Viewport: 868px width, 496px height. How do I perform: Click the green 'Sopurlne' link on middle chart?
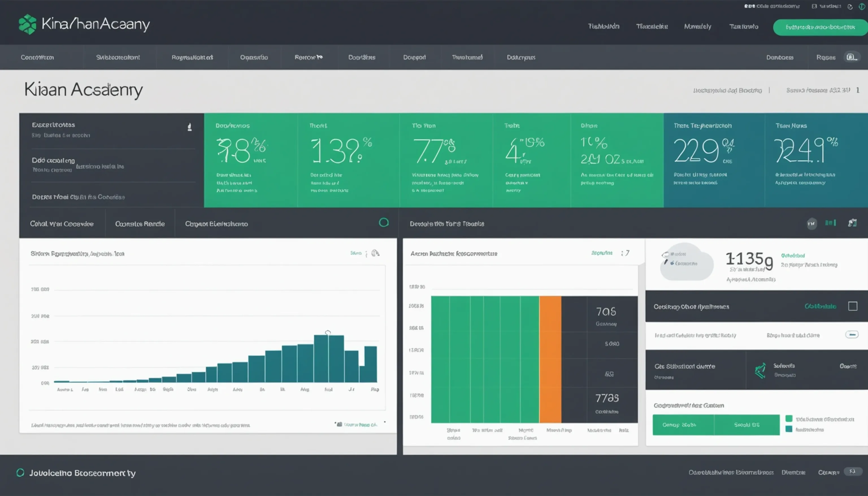coord(602,253)
